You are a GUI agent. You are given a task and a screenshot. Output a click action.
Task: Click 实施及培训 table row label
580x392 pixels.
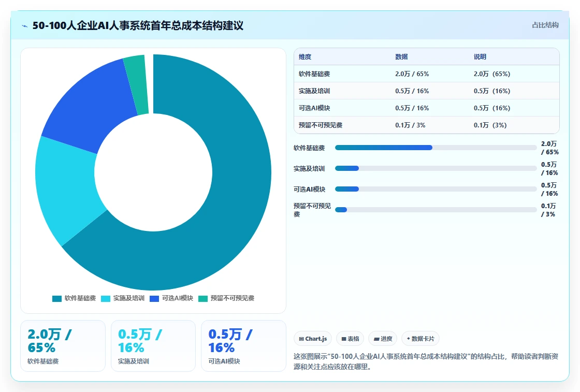[x=314, y=91]
